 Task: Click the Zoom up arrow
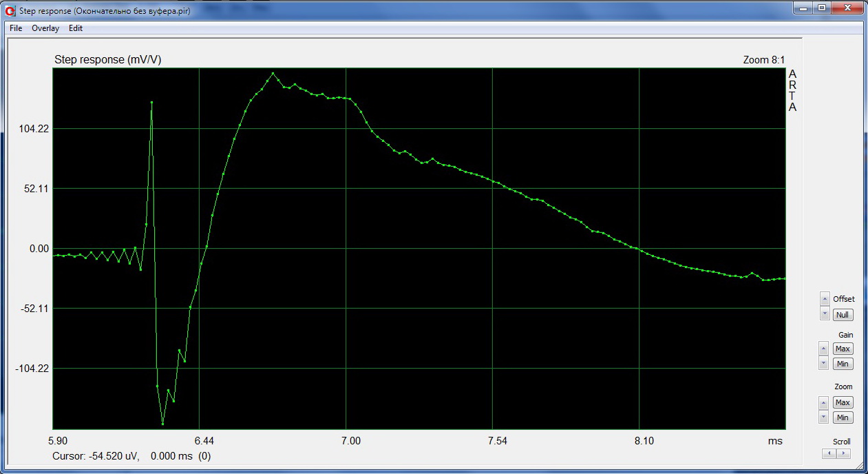pyautogui.click(x=824, y=402)
